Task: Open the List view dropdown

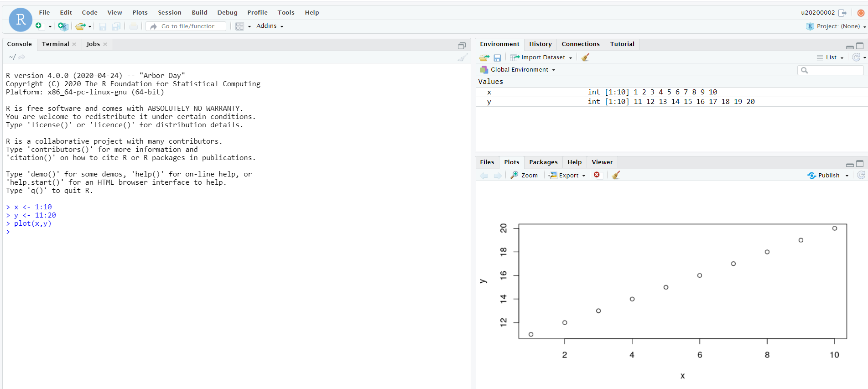Action: [830, 57]
